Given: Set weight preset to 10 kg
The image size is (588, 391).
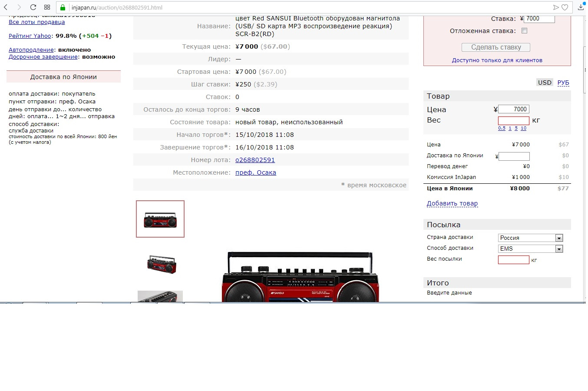Looking at the screenshot, I should [523, 128].
